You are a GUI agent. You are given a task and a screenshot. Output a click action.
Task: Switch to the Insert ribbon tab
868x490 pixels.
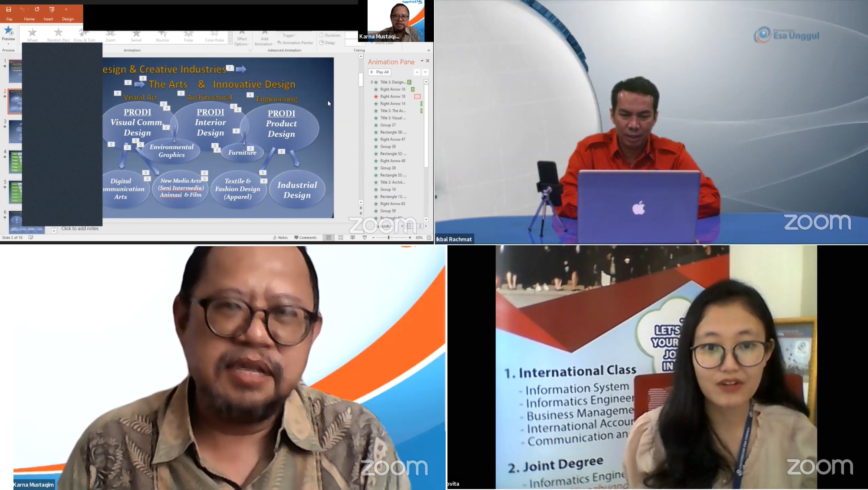48,19
